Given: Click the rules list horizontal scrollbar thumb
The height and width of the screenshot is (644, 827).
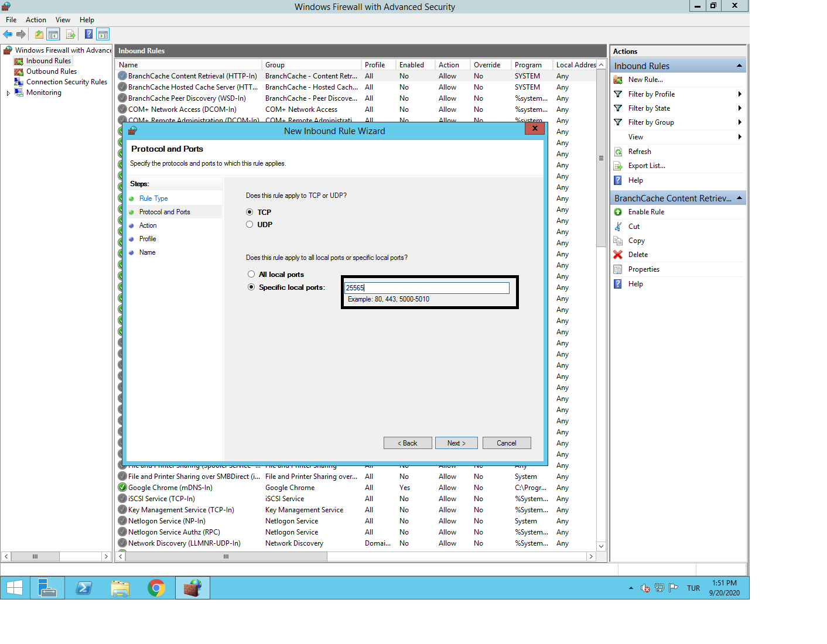Looking at the screenshot, I should point(225,557).
